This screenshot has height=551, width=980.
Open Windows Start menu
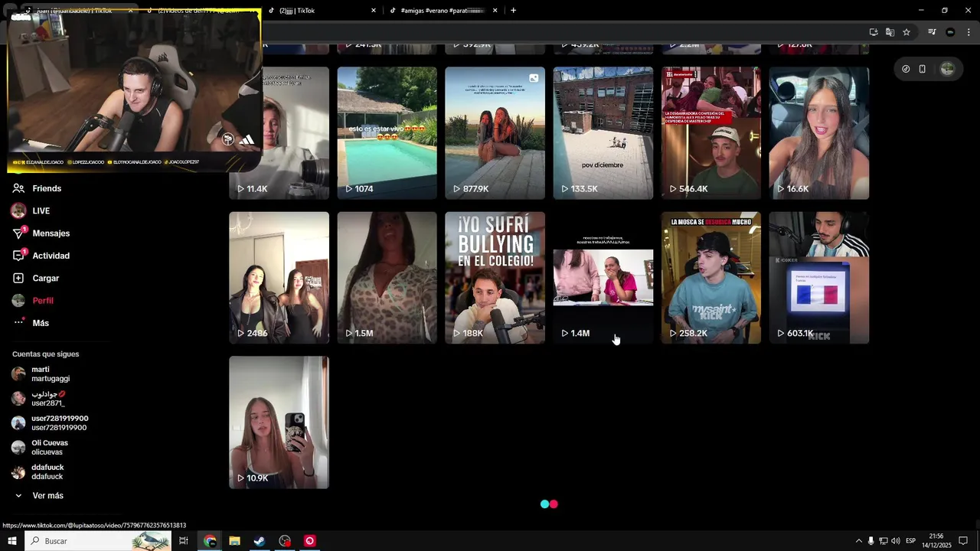[12, 541]
